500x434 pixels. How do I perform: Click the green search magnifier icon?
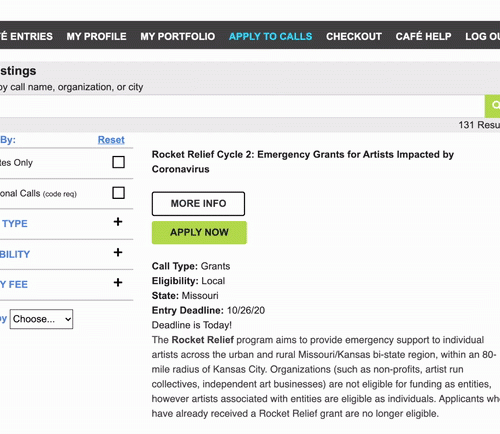493,106
